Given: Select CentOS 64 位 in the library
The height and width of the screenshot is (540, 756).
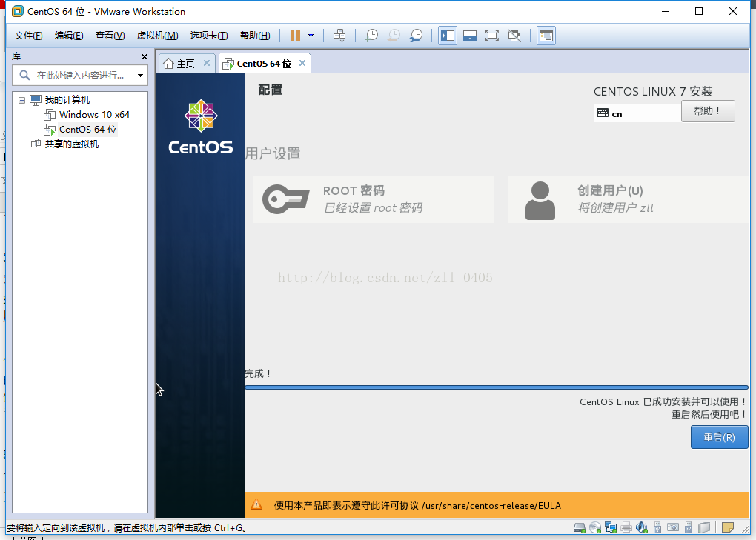Looking at the screenshot, I should click(x=87, y=129).
